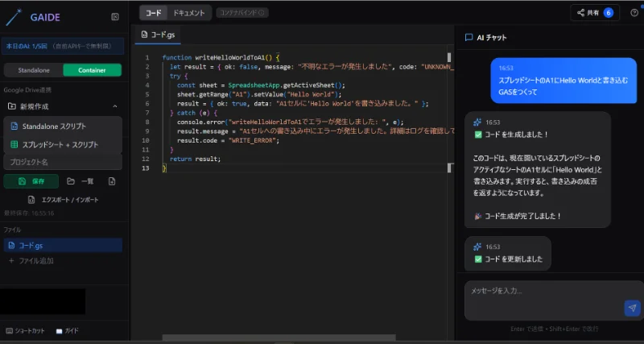Open the ガイド book icon
This screenshot has height=344, width=644.
click(x=59, y=330)
